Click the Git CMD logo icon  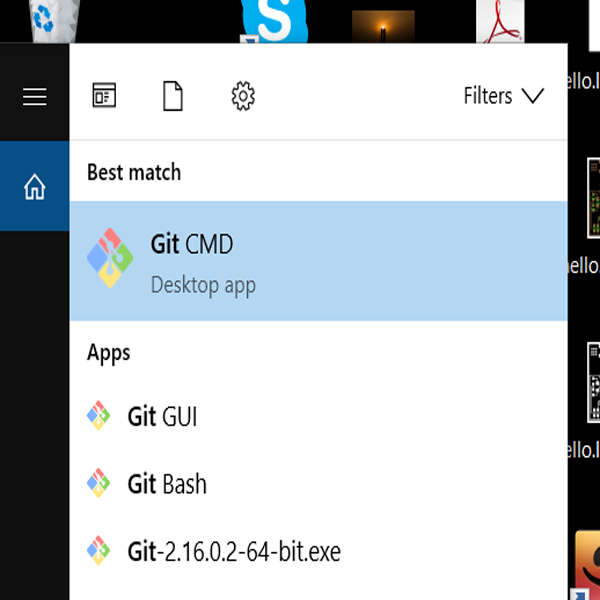coord(110,259)
